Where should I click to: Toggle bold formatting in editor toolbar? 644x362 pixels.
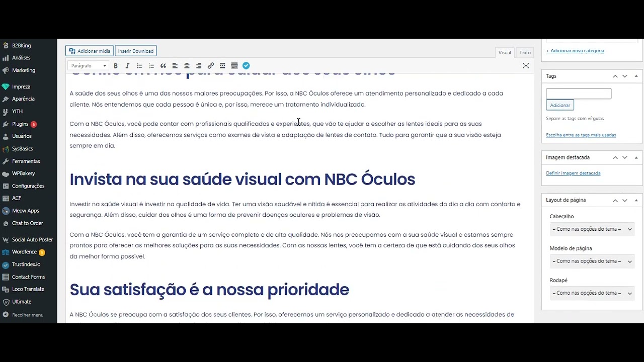(116, 66)
